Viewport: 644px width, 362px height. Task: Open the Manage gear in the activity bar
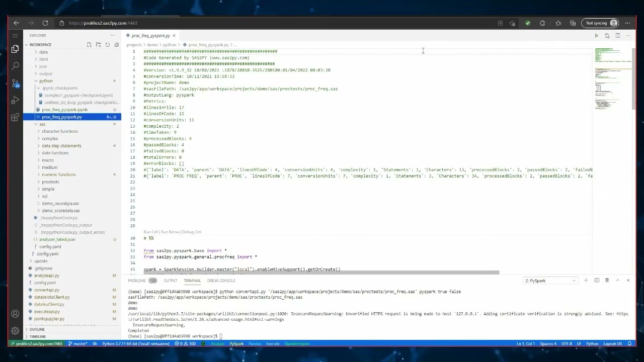click(x=15, y=330)
